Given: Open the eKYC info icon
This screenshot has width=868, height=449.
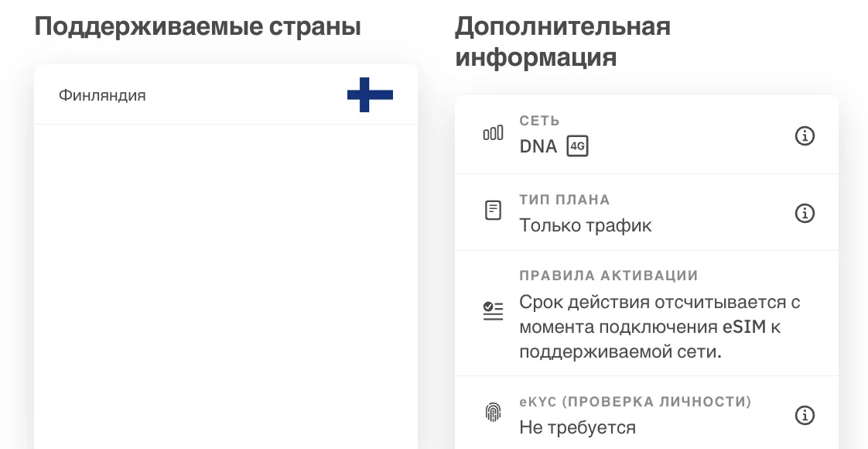Looking at the screenshot, I should [805, 415].
